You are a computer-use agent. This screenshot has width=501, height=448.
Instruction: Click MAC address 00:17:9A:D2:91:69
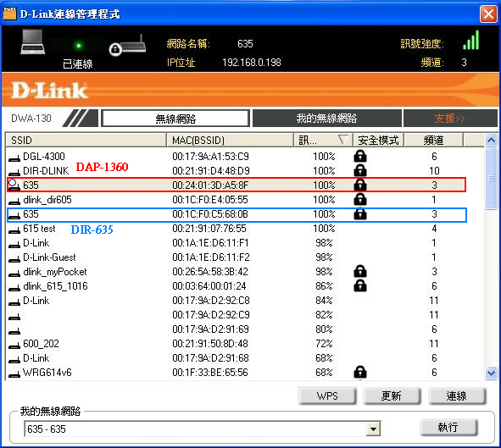210,329
